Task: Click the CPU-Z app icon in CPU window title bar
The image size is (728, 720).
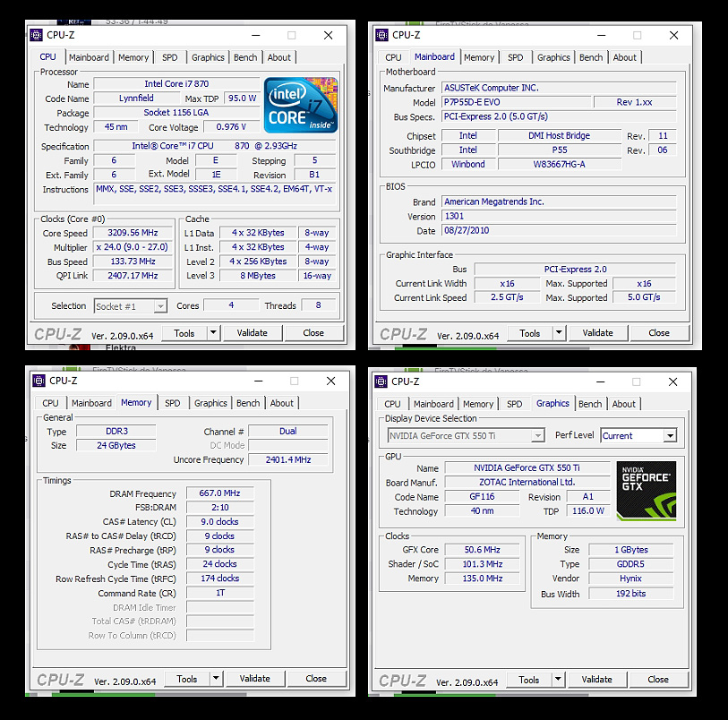Action: coord(36,35)
